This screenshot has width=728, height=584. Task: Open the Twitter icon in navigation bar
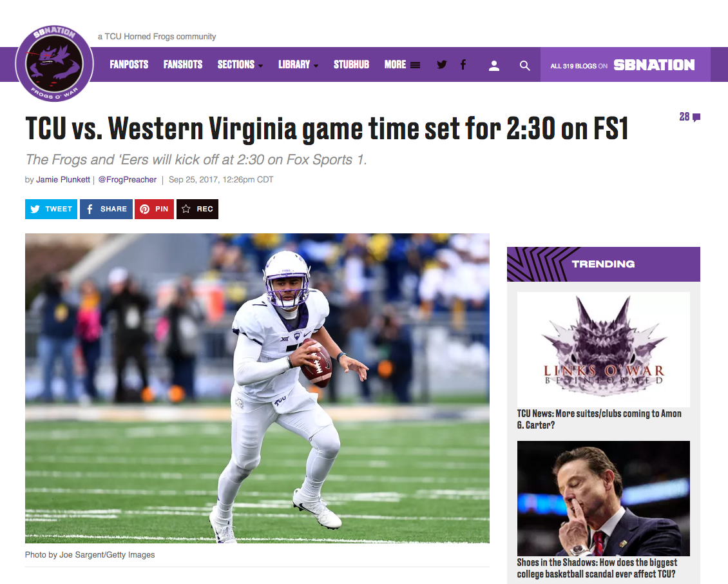[x=442, y=64]
